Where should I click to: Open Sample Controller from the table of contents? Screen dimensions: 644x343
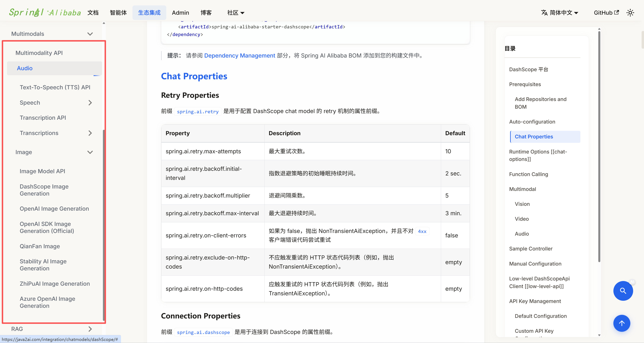pos(531,249)
